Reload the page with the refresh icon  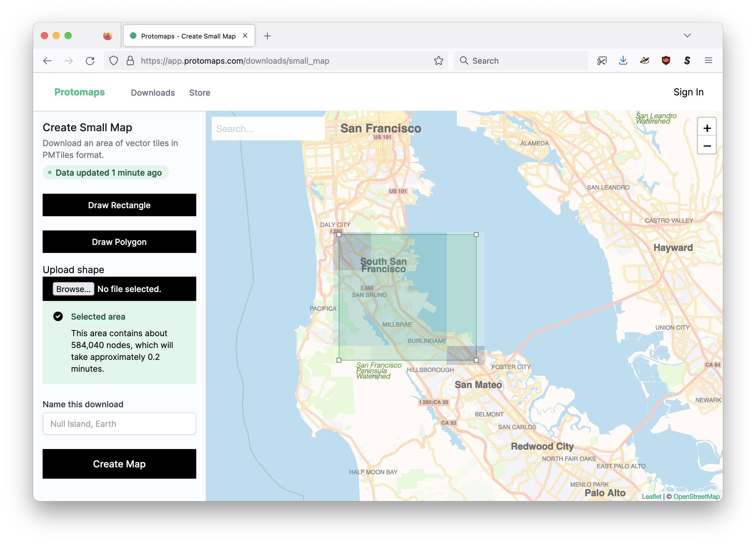pyautogui.click(x=90, y=61)
